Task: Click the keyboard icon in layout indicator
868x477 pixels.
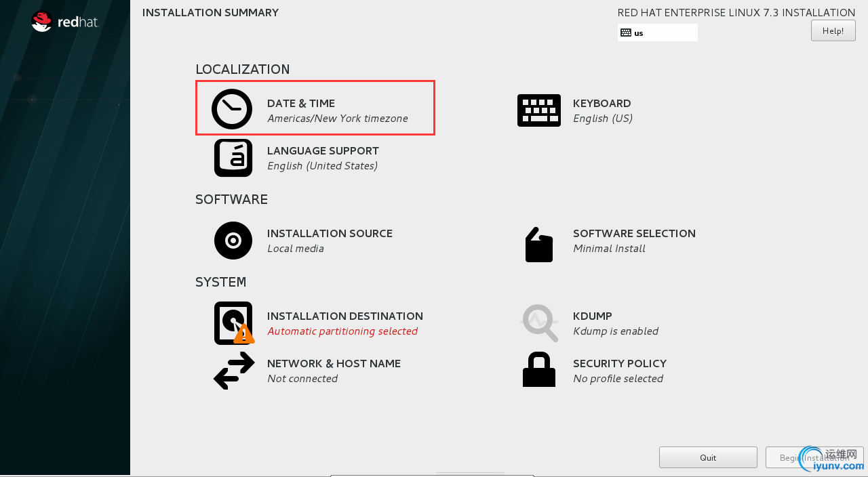Action: click(x=626, y=33)
